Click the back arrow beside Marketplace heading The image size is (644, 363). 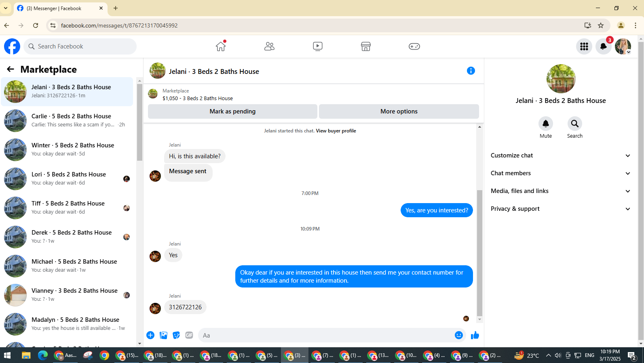pos(11,69)
